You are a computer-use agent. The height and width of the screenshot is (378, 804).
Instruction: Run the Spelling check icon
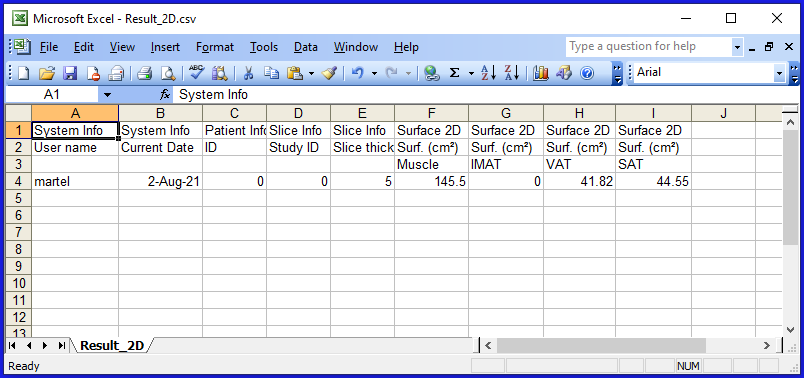click(x=196, y=73)
